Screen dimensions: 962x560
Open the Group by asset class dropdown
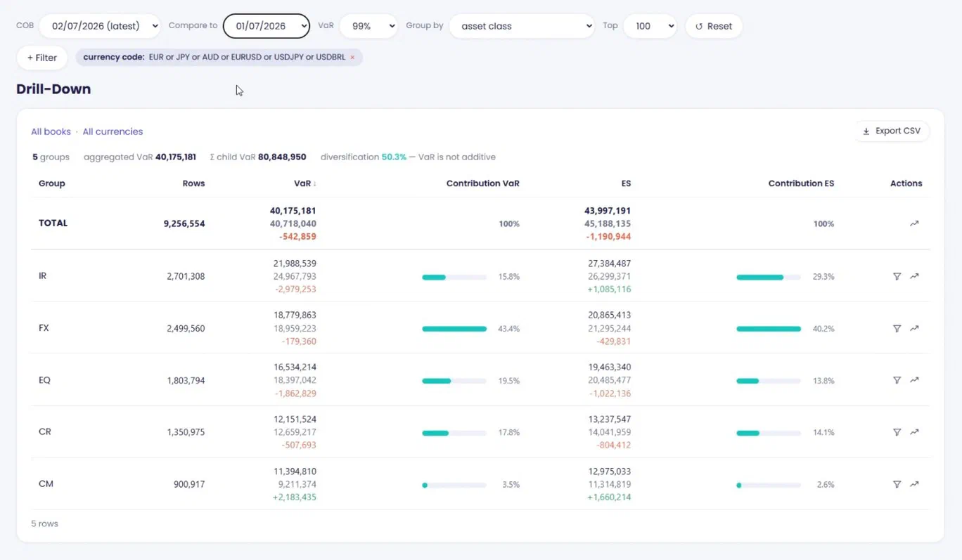522,26
